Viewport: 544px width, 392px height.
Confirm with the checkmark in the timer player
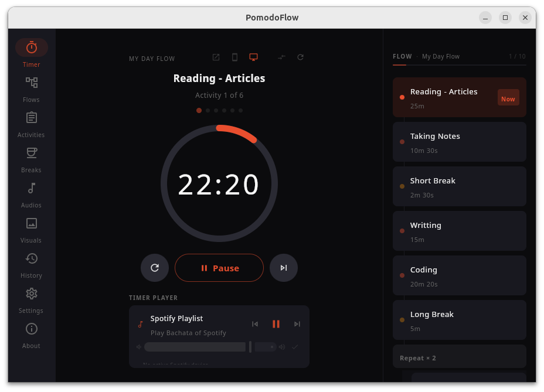tap(294, 347)
